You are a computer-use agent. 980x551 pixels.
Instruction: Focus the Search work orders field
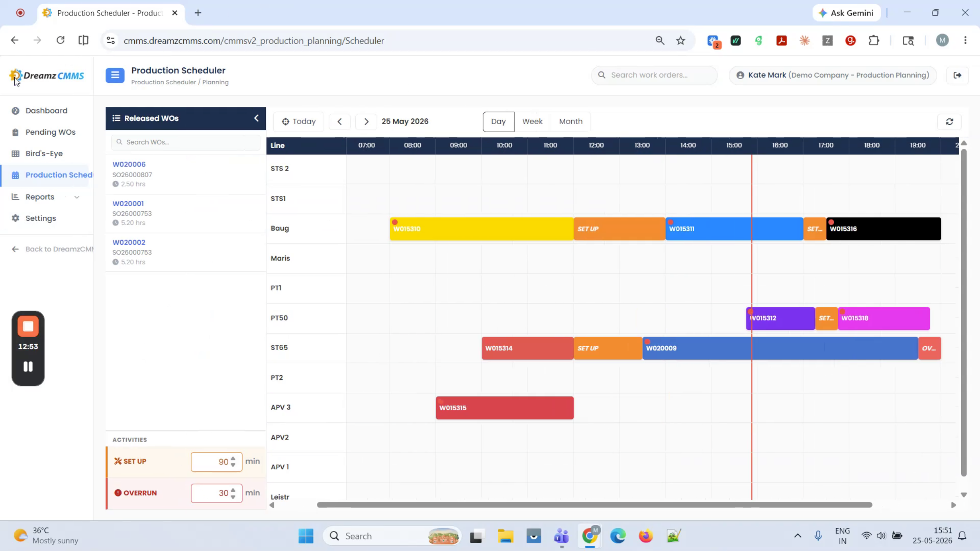pyautogui.click(x=654, y=75)
